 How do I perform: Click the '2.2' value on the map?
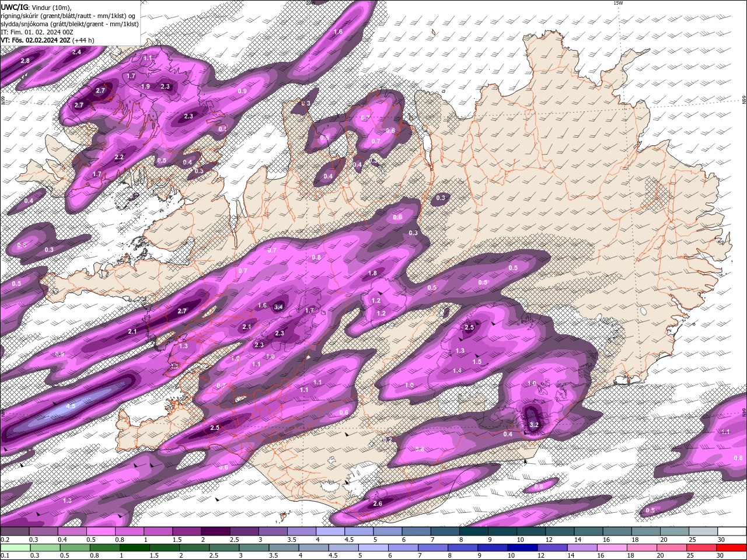point(119,157)
